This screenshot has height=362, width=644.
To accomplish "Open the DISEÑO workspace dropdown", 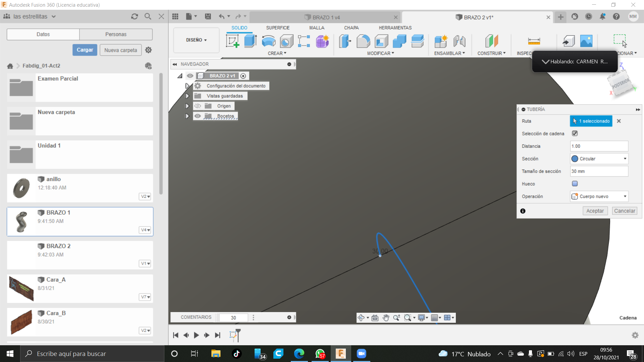I will click(x=196, y=40).
